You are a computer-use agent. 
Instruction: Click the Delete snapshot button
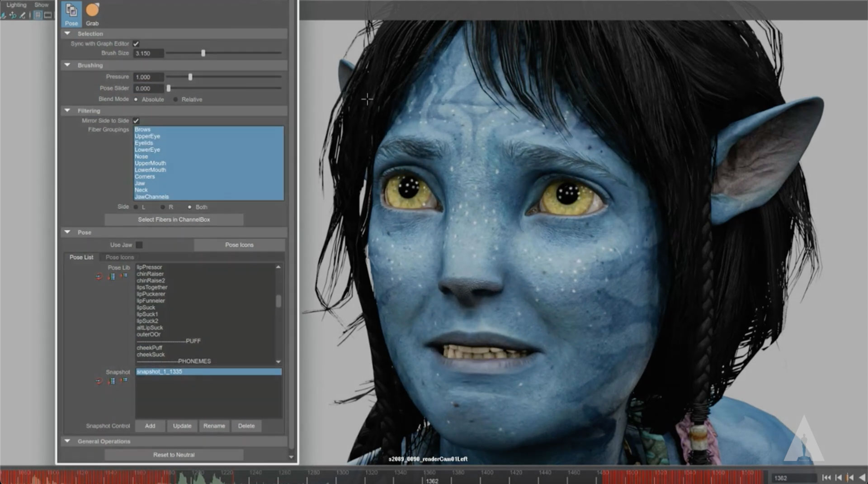pos(246,426)
